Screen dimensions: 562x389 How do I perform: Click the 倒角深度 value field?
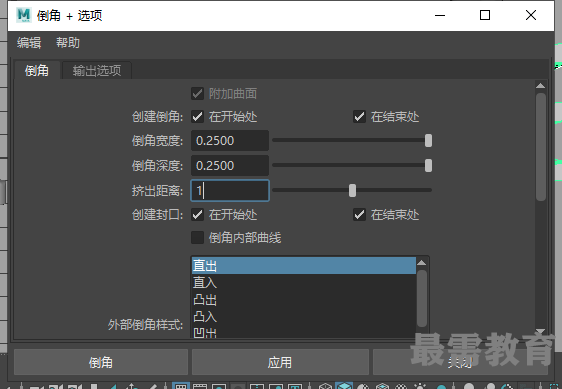point(230,166)
